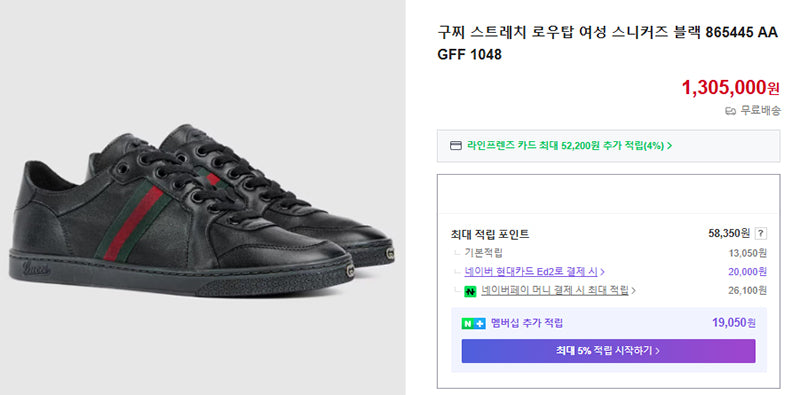Open 네이버 현대카드 Ed2로 결제 시 link
Viewport: 800px width, 395px height.
531,271
